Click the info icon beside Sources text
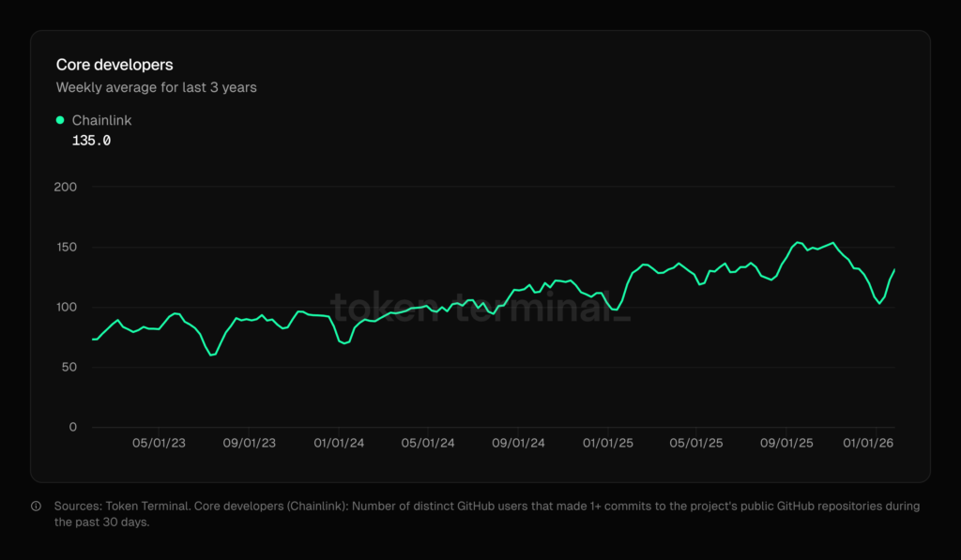The width and height of the screenshot is (961, 560). pyautogui.click(x=37, y=507)
